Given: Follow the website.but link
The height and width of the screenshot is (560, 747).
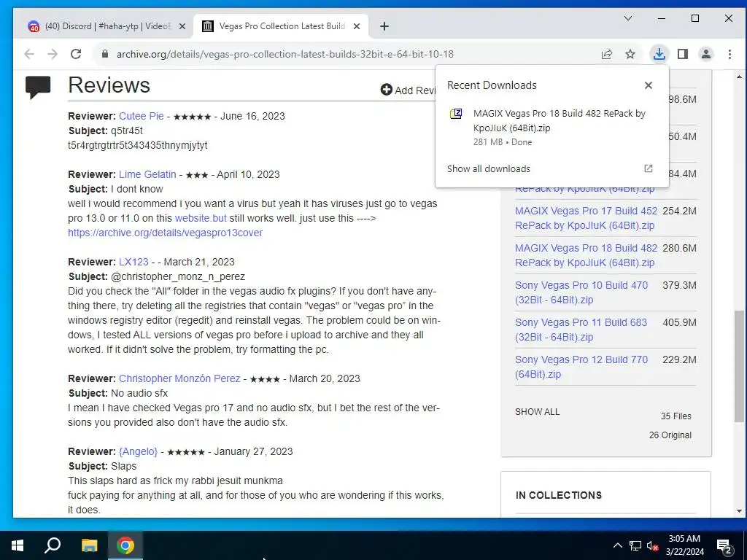Looking at the screenshot, I should coord(201,218).
